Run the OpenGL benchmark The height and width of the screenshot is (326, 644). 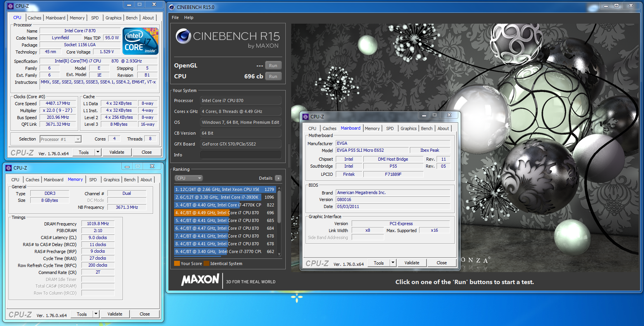point(273,66)
